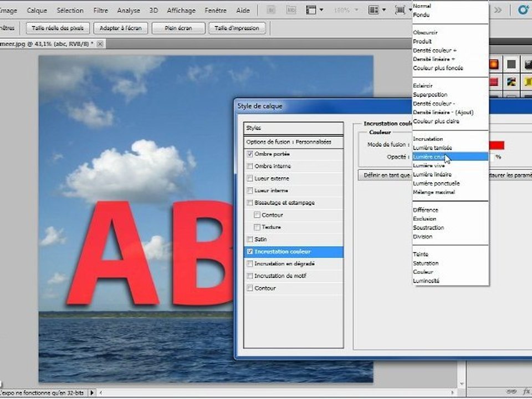Choose highlighted Lumière crue blend mode
Screen dimensions: 532x399
coord(450,157)
